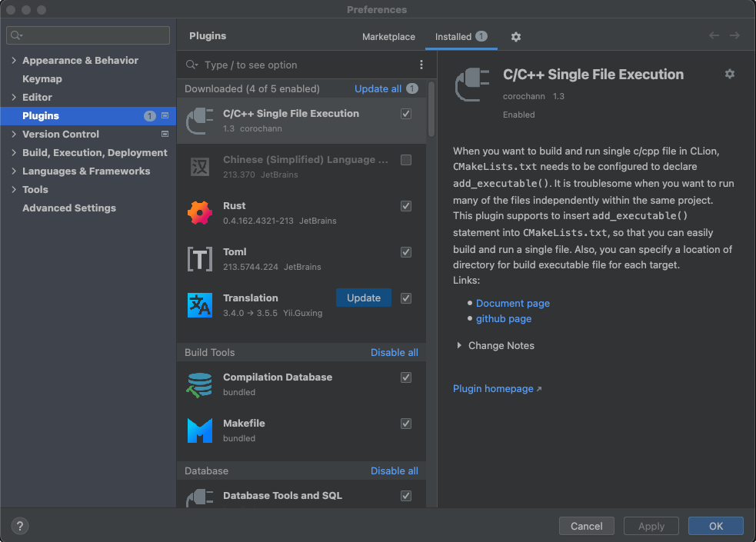Toggle the Makefile plugin checkbox
756x542 pixels.
pyautogui.click(x=406, y=424)
